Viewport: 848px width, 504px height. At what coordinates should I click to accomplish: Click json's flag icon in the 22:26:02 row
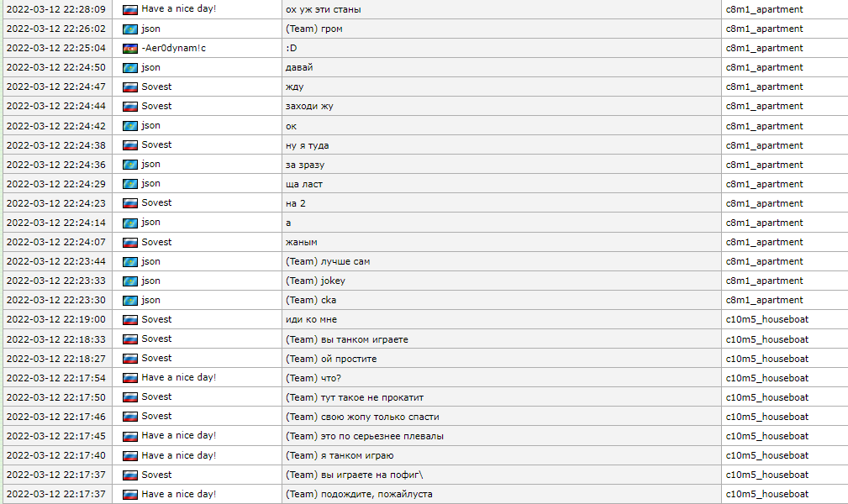[129, 29]
